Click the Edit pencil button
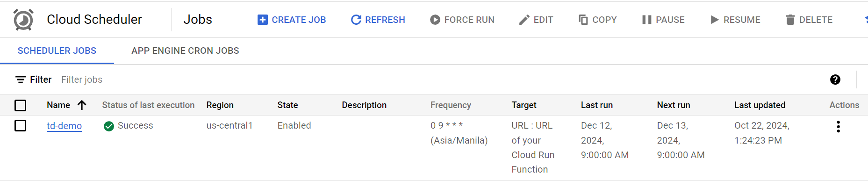Image resolution: width=868 pixels, height=181 pixels. click(536, 20)
